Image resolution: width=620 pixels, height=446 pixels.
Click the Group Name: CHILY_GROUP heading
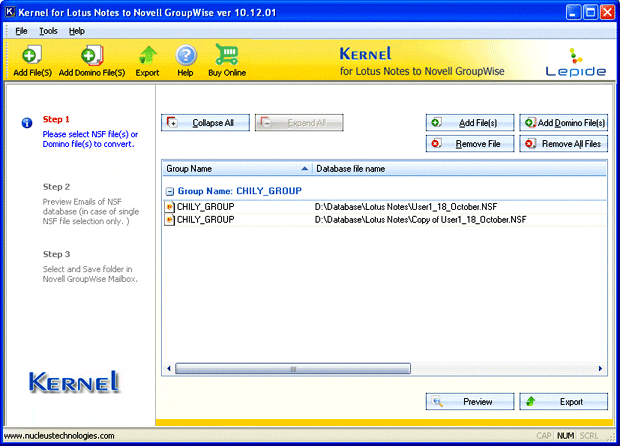[240, 191]
